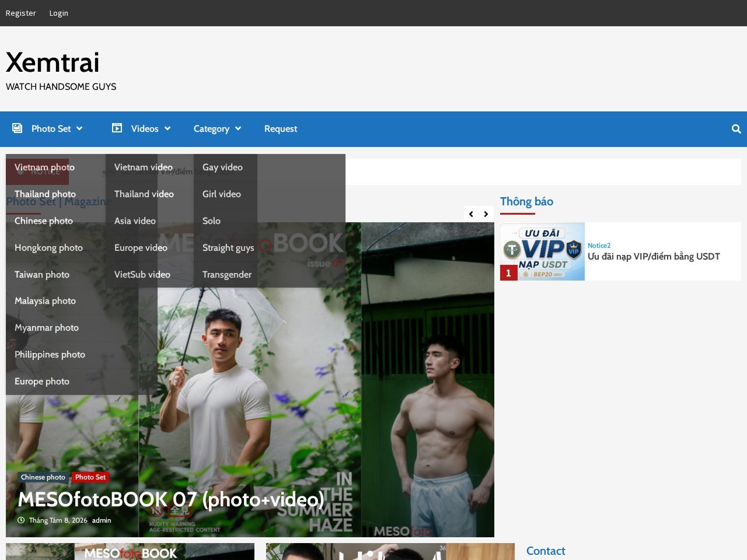Image resolution: width=747 pixels, height=560 pixels.
Task: Choose Hongkong photo menu entry
Action: click(x=48, y=248)
